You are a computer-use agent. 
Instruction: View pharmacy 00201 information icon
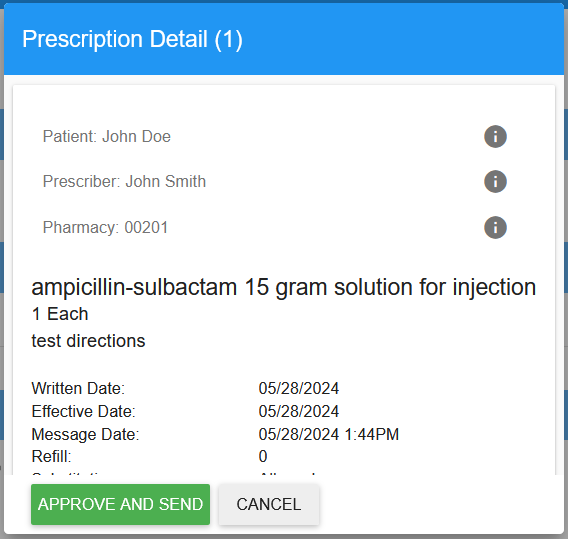click(495, 227)
